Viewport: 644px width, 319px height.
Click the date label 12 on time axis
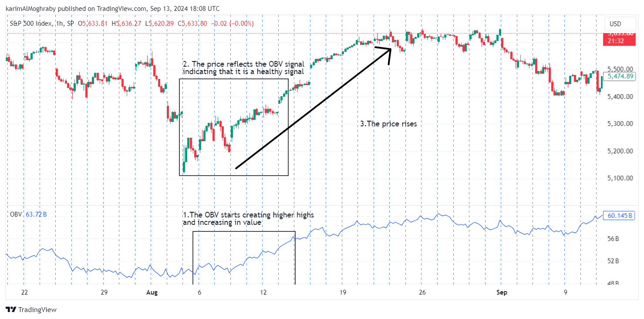(263, 292)
